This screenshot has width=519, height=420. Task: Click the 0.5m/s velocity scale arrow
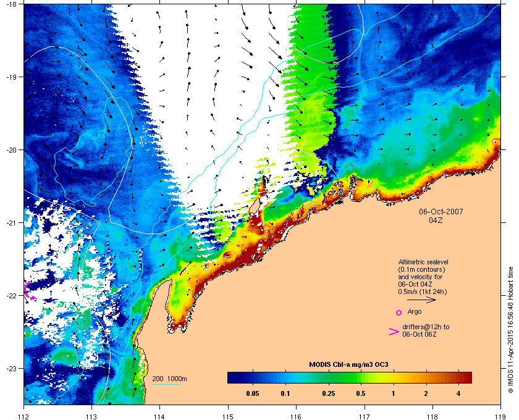(x=421, y=300)
